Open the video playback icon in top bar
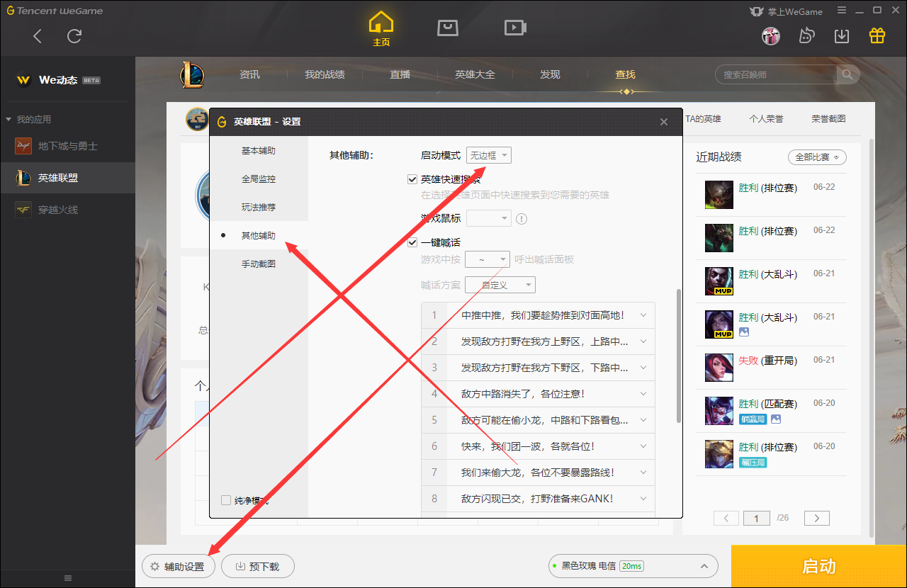This screenshot has height=588, width=907. click(x=514, y=28)
